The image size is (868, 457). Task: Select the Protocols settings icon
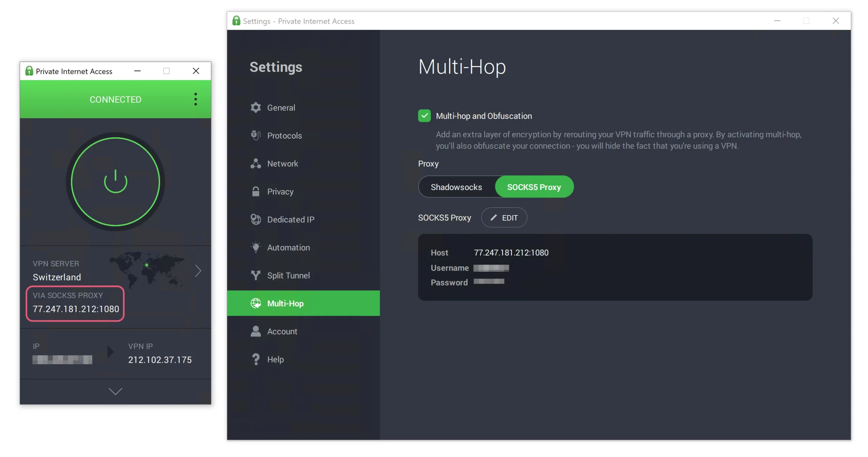coord(256,135)
